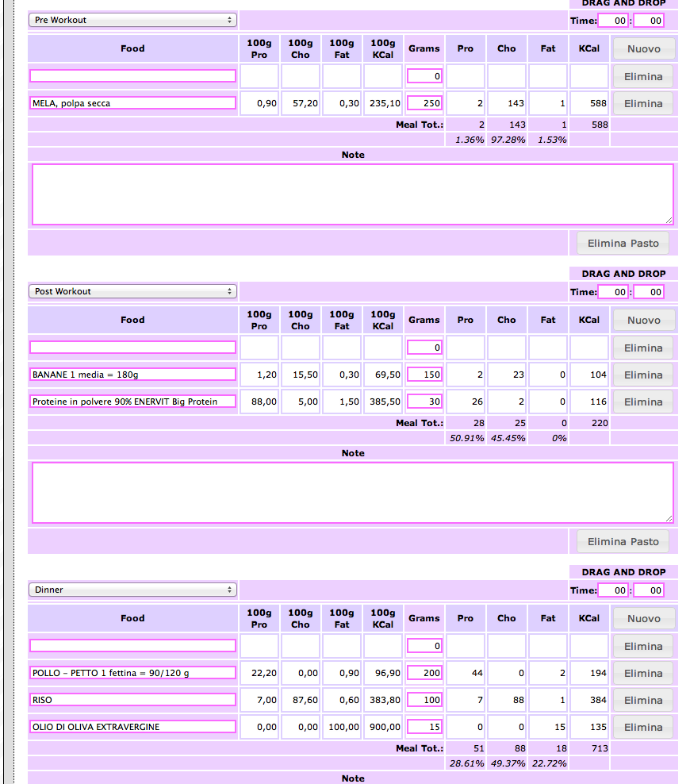Open the Pre Workout meal type dropdown
The image size is (690, 784).
click(132, 20)
